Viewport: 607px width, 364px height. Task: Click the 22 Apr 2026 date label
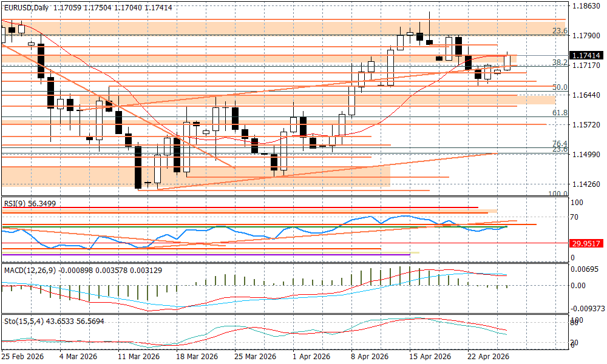pos(487,357)
